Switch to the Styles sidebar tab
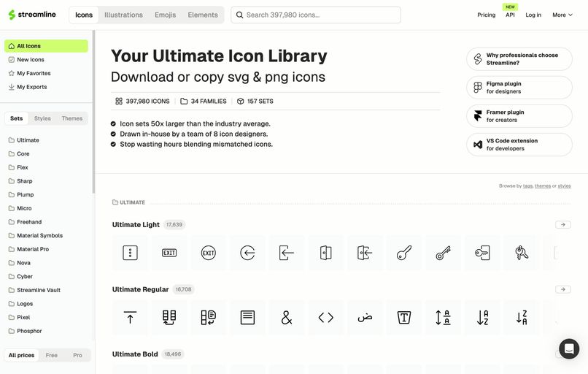588x374 pixels. pos(42,118)
